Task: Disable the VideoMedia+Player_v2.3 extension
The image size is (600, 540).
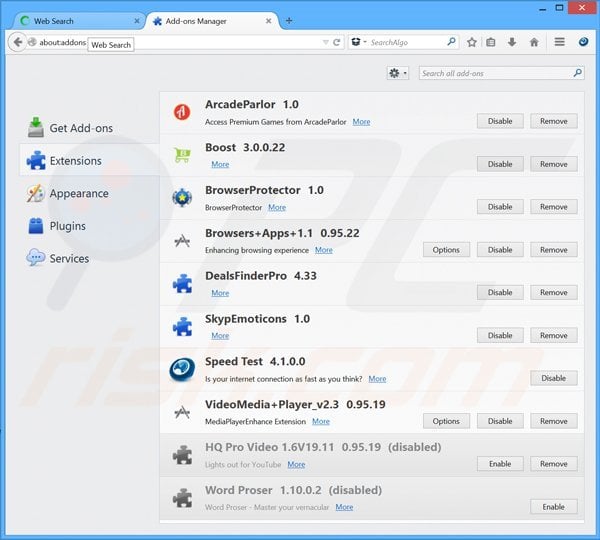Action: point(500,421)
